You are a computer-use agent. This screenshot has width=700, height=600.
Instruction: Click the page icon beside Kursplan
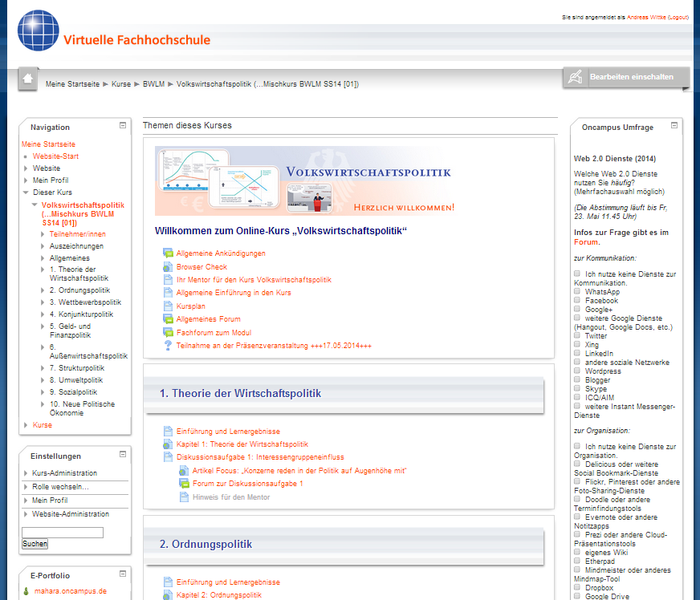[x=168, y=306]
